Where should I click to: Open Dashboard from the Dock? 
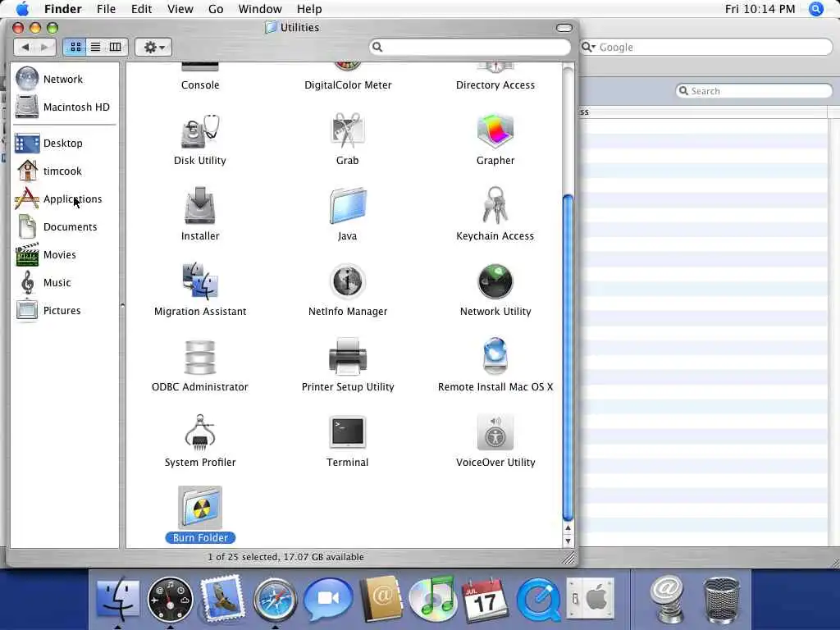point(171,600)
